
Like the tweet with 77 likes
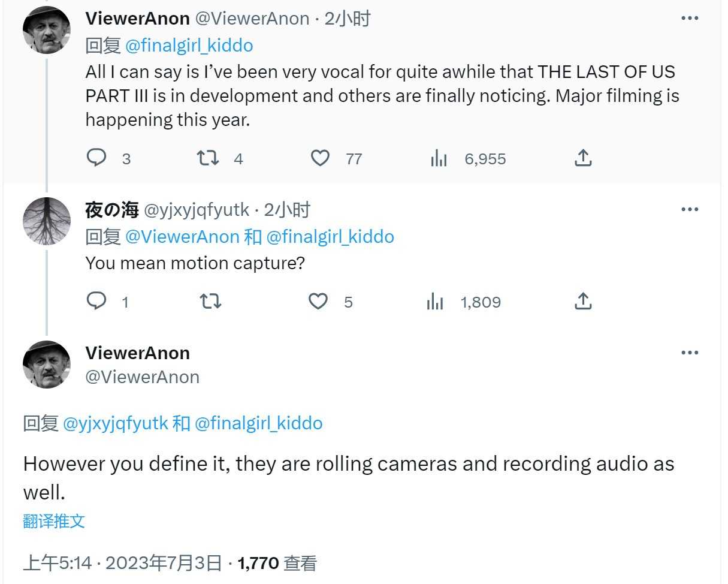321,158
